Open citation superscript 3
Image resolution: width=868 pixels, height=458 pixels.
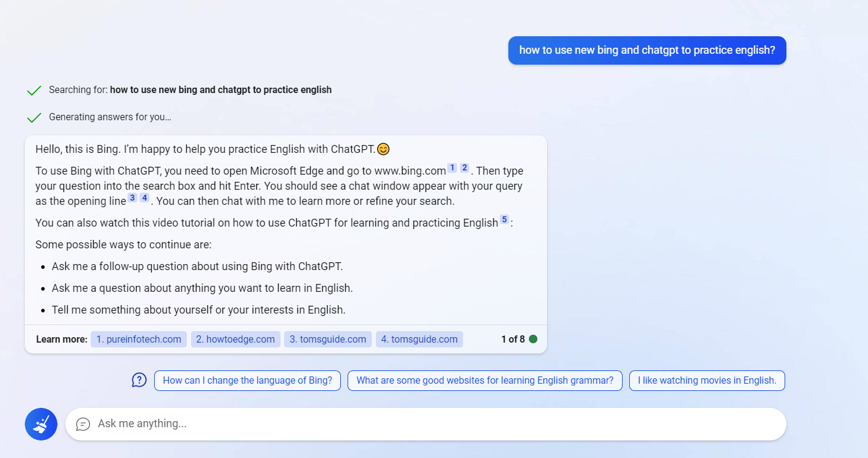[x=132, y=198]
